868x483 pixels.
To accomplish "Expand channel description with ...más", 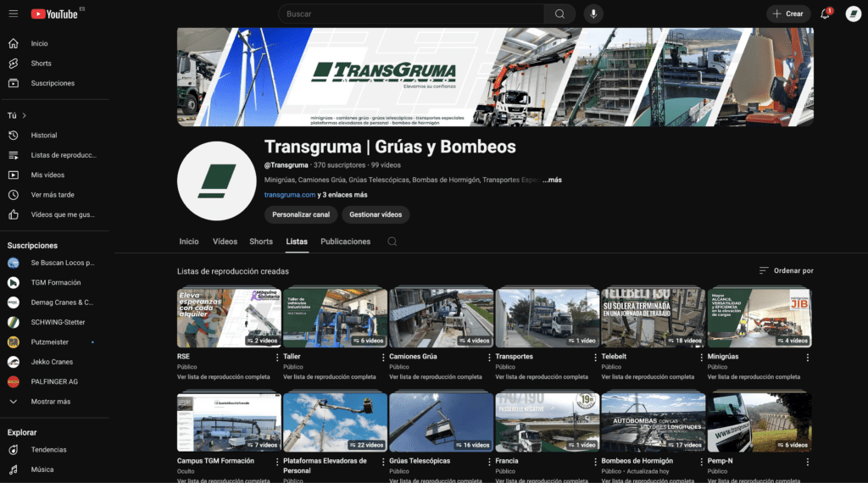I will click(552, 180).
